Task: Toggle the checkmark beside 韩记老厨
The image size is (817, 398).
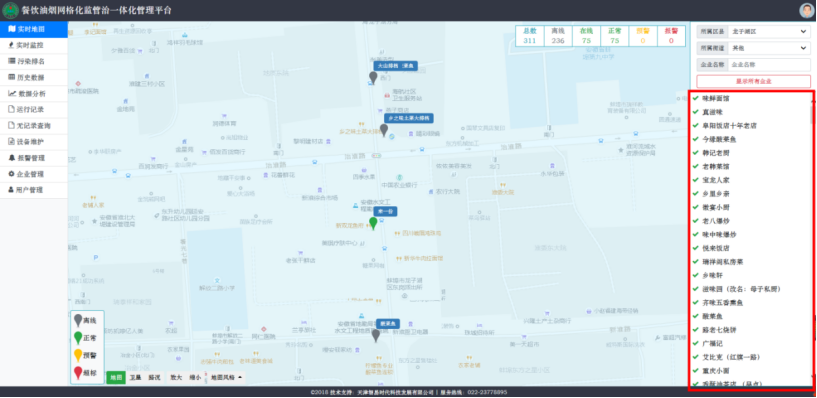Action: [696, 153]
